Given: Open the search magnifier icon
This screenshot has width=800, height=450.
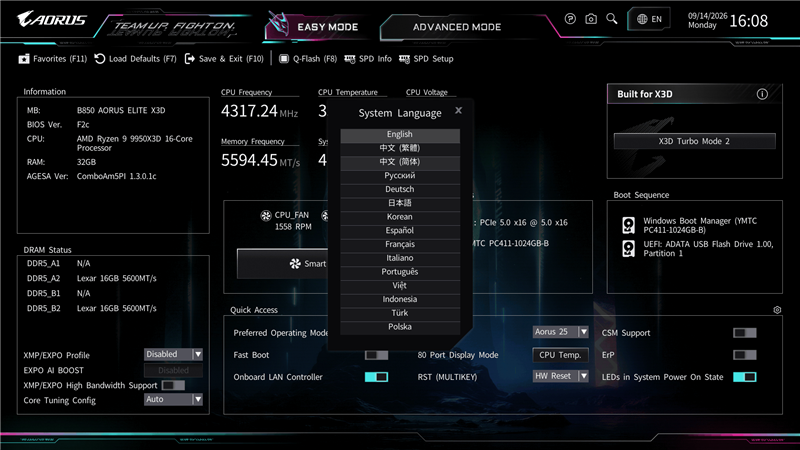Looking at the screenshot, I should (612, 19).
